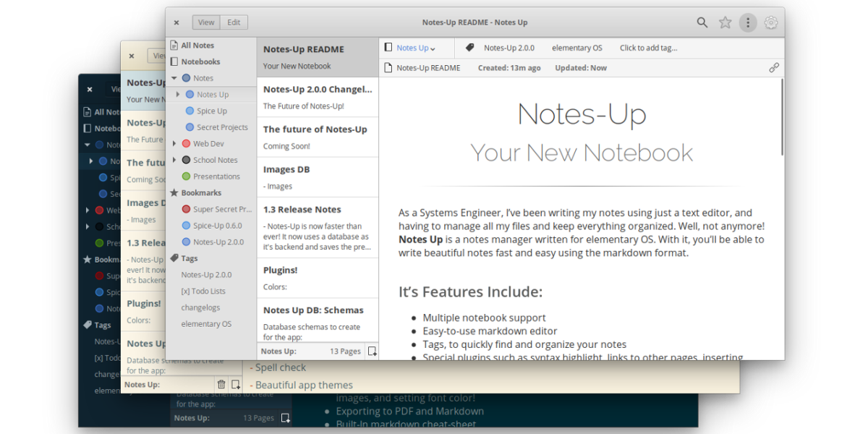Create a new page with the new-page icon
The width and height of the screenshot is (868, 434).
tap(372, 351)
